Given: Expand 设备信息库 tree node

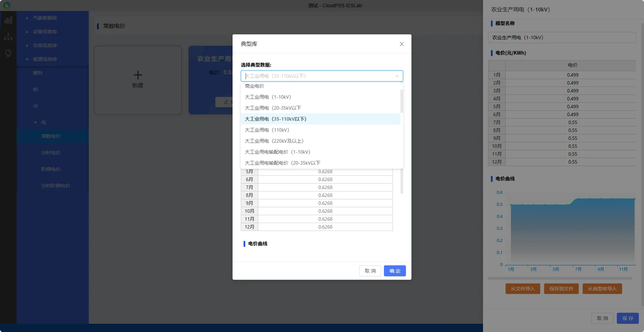Looking at the screenshot, I should pos(27,32).
